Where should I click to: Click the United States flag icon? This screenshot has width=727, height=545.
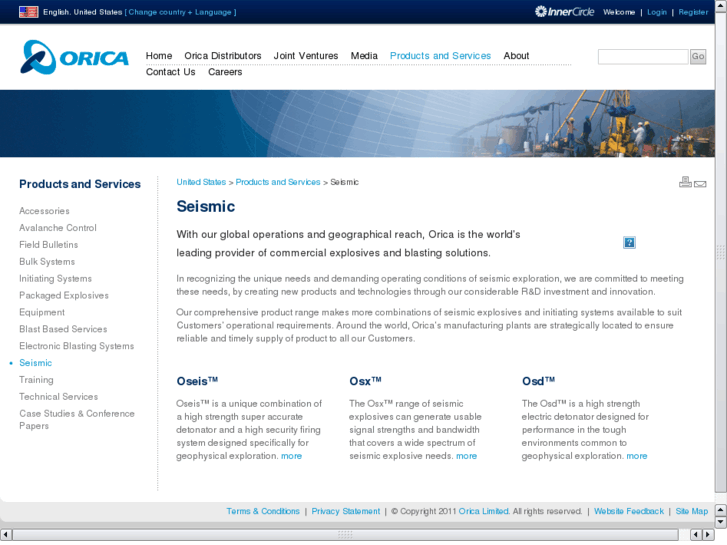click(28, 12)
